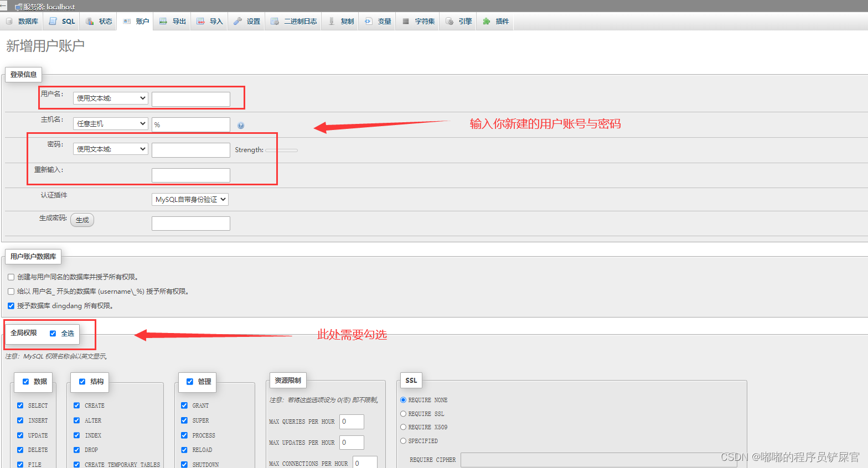The height and width of the screenshot is (468, 868).
Task: Uncheck the DROP privilege
Action: [x=77, y=450]
